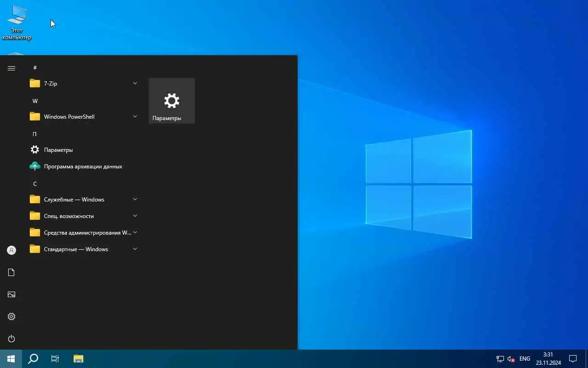This screenshot has width=588, height=368.
Task: Open the Windows PowerShell text label
Action: pos(69,117)
